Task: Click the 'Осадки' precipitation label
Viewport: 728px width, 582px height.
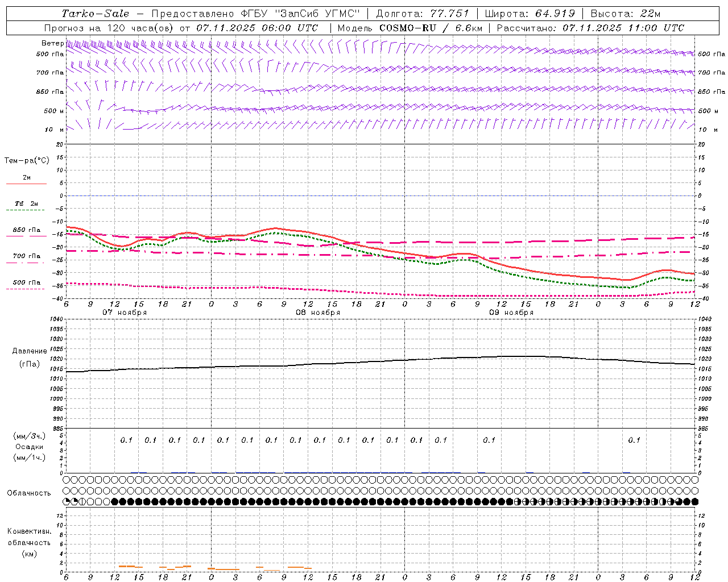Action: [29, 447]
